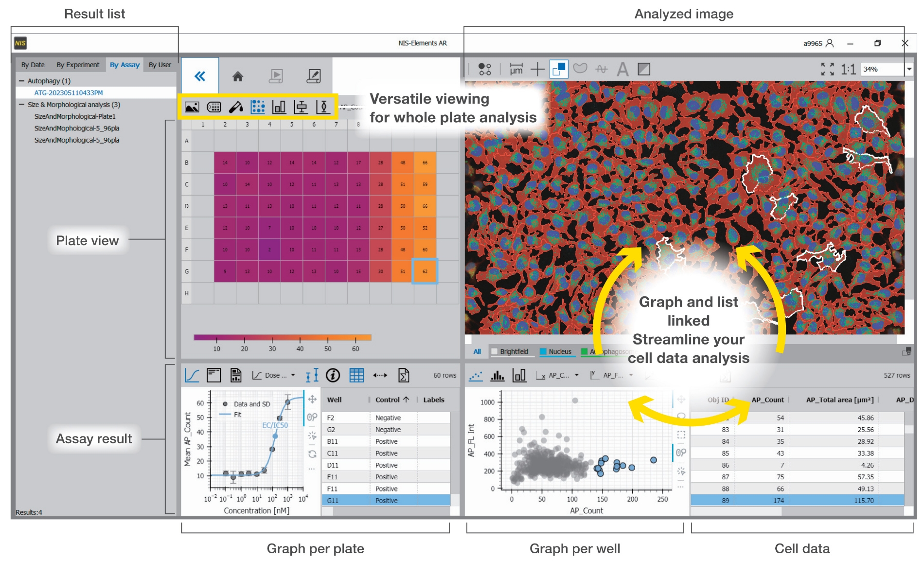This screenshot has height=563, width=924.
Task: Open the run/play document icon
Action: pos(276,76)
